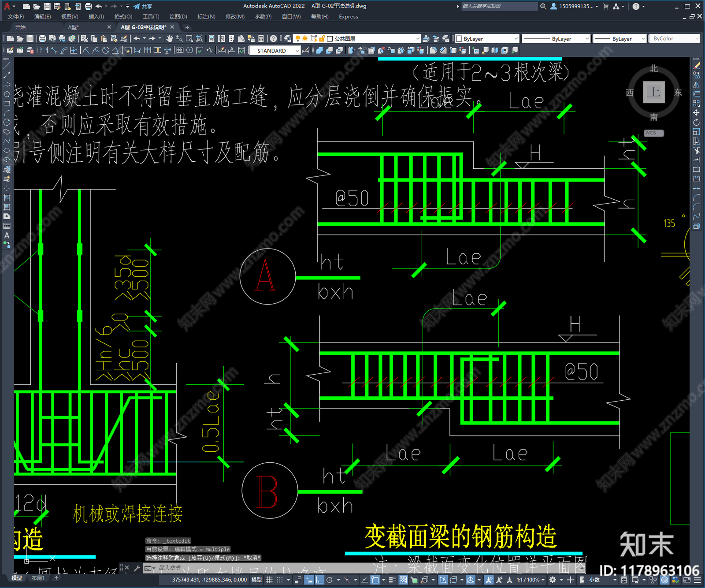
Task: Click the new drawing tab plus button
Action: click(x=187, y=27)
